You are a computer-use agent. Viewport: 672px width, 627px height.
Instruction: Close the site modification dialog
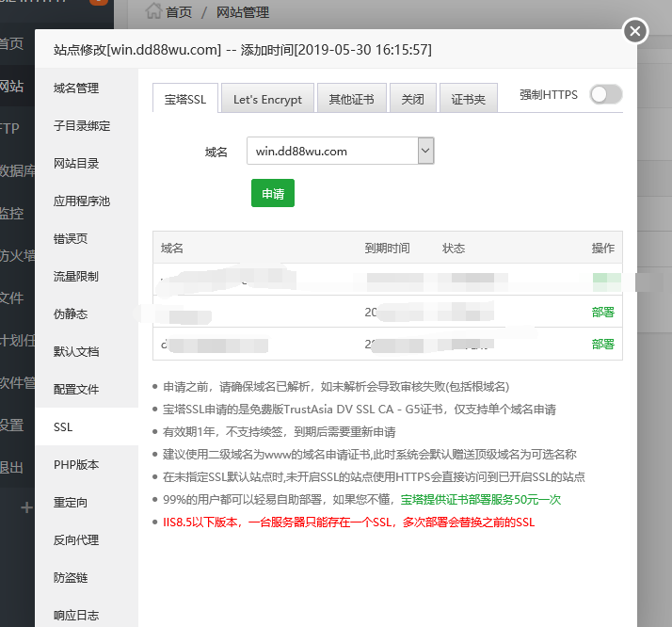click(635, 31)
